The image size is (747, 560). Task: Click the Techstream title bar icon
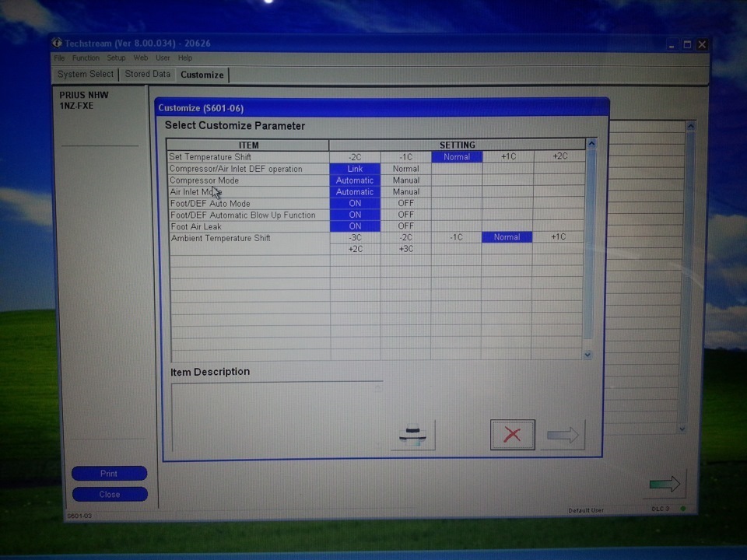(x=57, y=43)
